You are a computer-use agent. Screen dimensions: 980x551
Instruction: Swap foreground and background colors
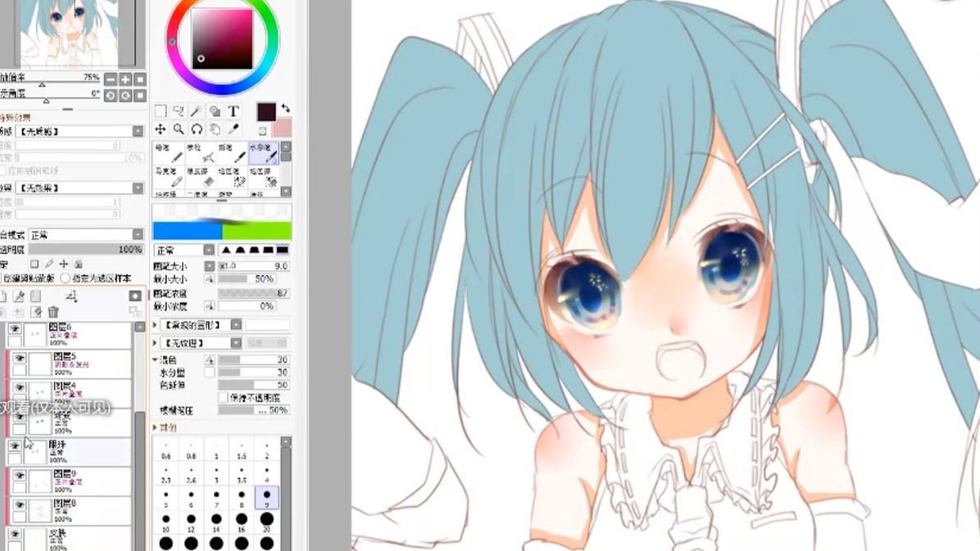click(286, 108)
